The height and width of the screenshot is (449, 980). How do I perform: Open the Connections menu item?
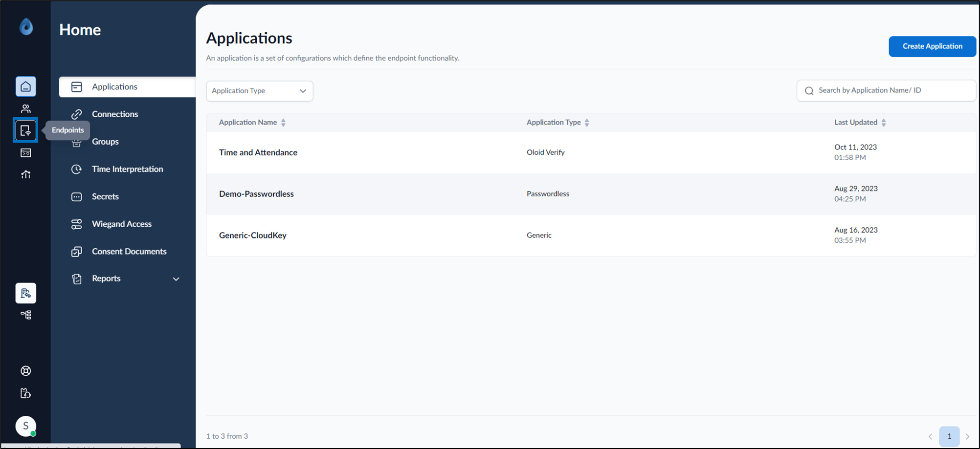click(x=115, y=114)
